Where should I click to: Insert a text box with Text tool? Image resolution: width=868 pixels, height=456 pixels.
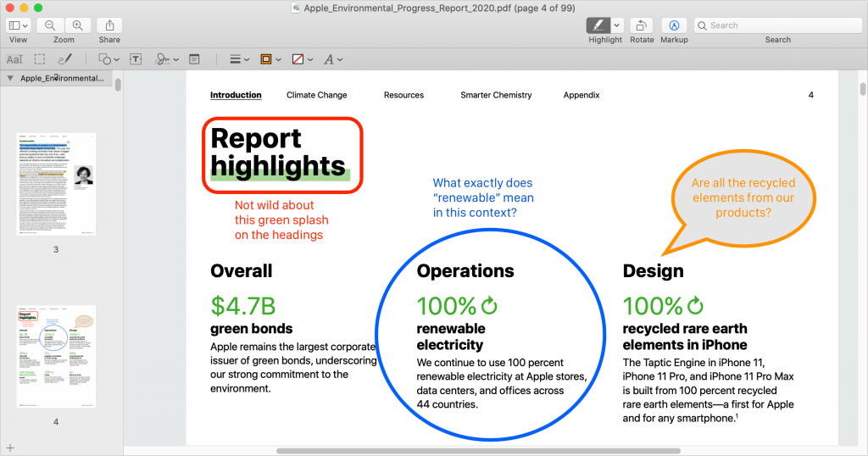[x=136, y=59]
